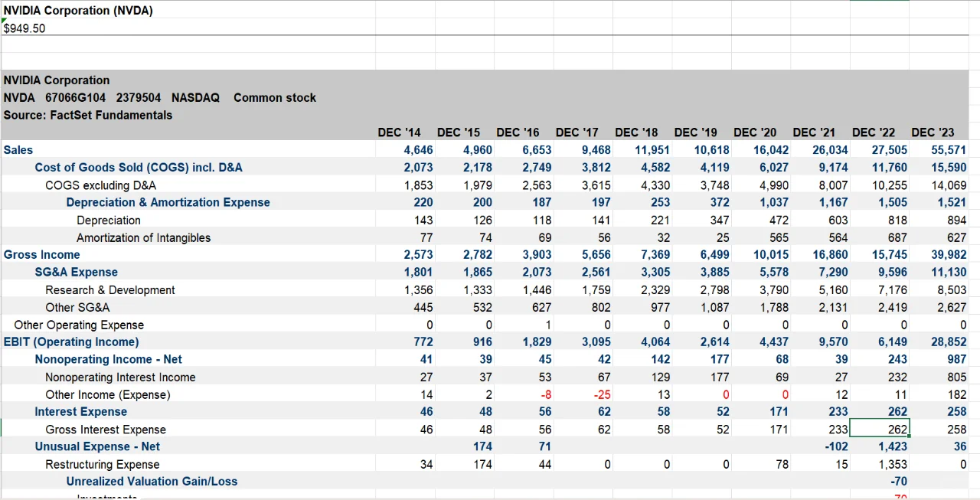Select COGS excluding D&A row label
Screen dimensions: 980x500
tap(100, 185)
